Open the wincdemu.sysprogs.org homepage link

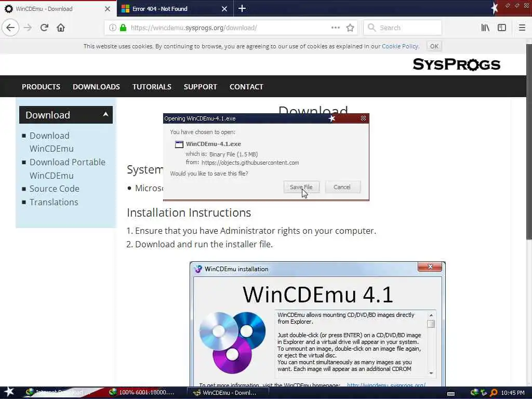pyautogui.click(x=386, y=385)
